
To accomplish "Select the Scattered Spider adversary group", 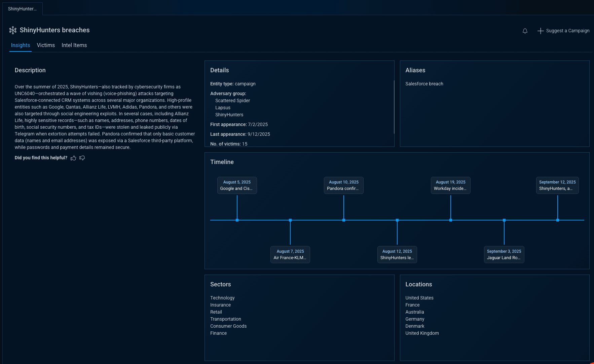I will [x=232, y=100].
